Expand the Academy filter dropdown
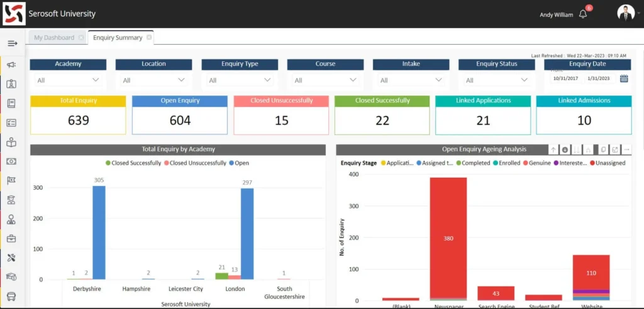The width and height of the screenshot is (644, 309). [x=96, y=80]
